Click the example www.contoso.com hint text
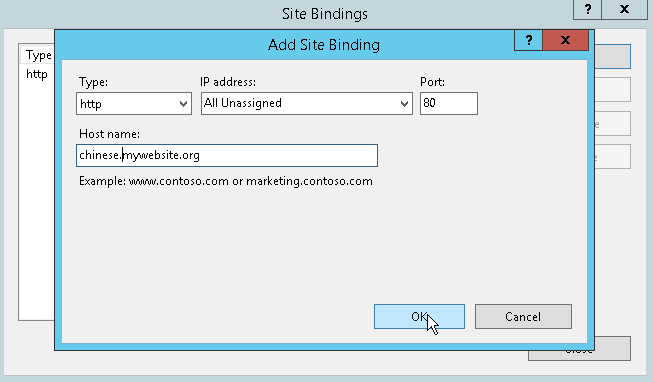The height and width of the screenshot is (382, 653). click(x=179, y=181)
